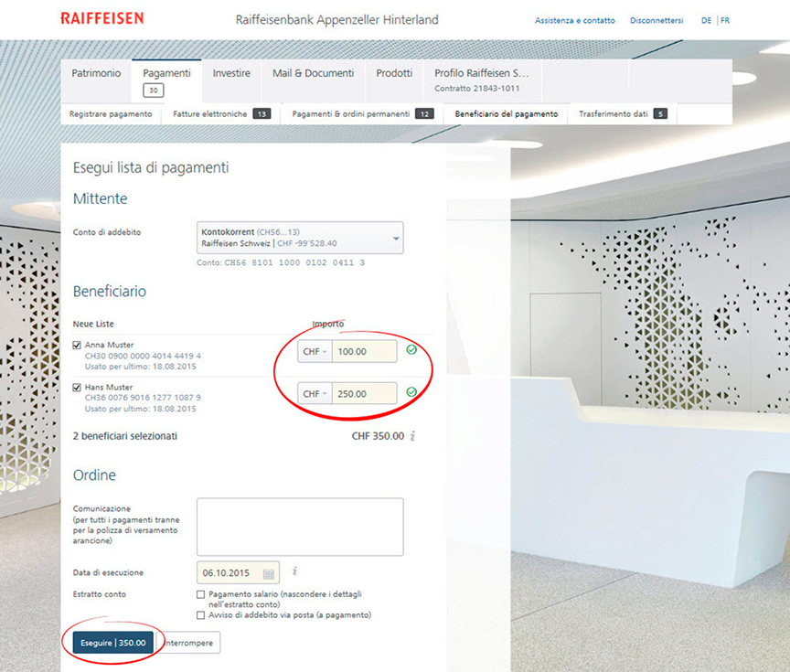Viewport: 790px width, 672px height.
Task: Open the Registrare pagamento submenu
Action: (111, 114)
